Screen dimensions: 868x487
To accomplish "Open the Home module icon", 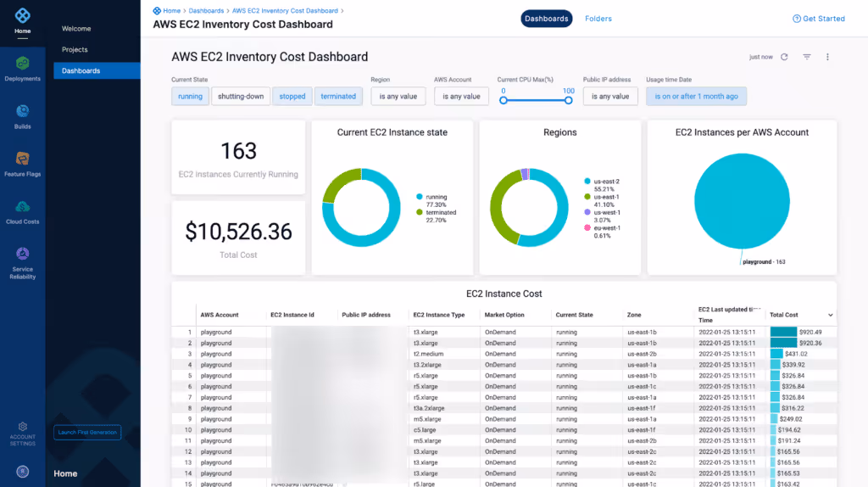I will click(23, 15).
